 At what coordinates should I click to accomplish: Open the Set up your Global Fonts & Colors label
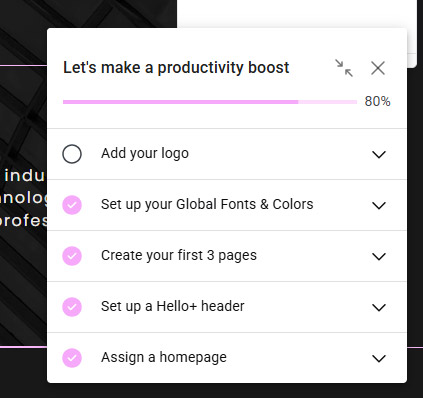tap(207, 204)
